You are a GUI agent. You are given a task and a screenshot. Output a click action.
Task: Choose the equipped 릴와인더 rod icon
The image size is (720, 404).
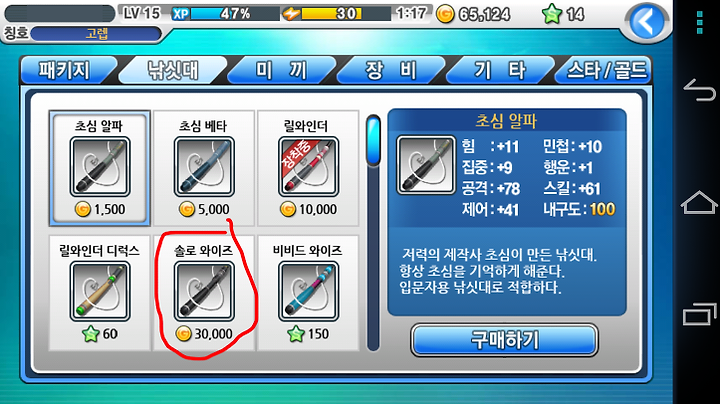point(308,167)
